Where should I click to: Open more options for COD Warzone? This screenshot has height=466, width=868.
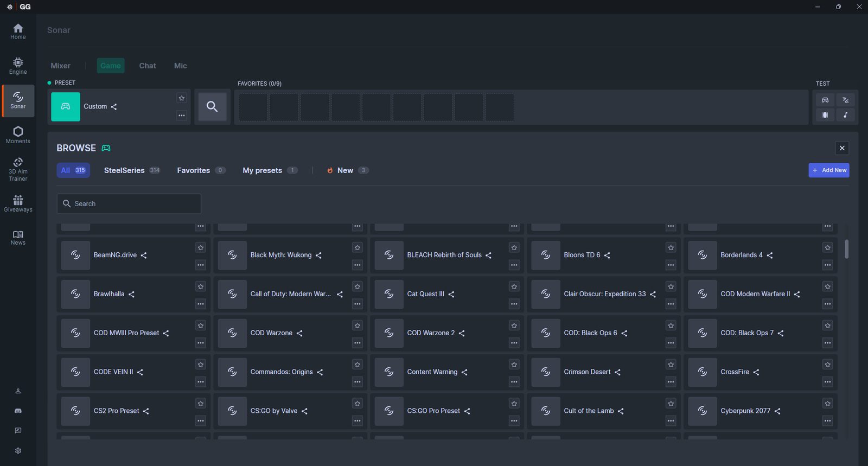[x=358, y=343]
